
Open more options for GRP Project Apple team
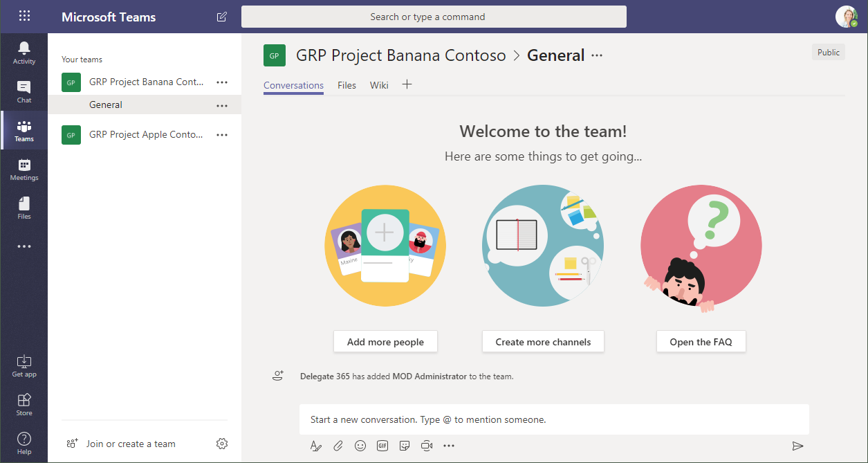pos(222,135)
